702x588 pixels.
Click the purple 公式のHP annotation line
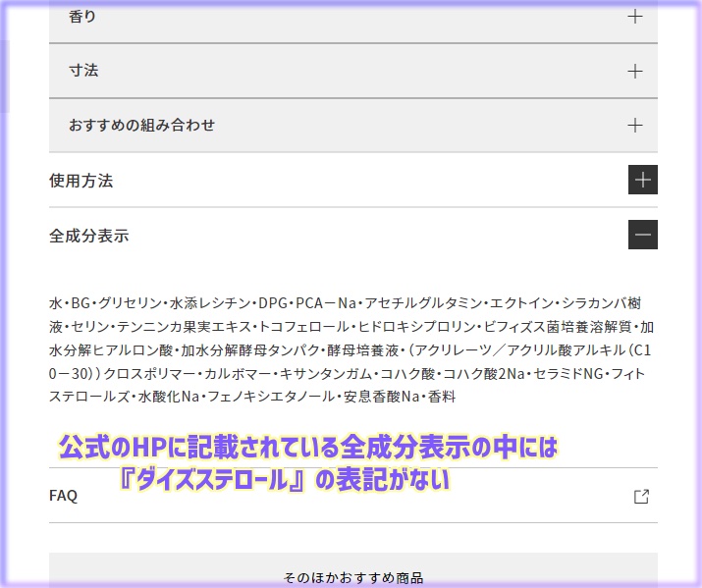pos(307,450)
